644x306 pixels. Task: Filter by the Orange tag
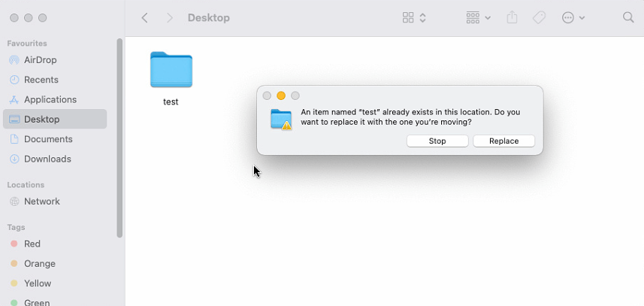click(x=39, y=264)
